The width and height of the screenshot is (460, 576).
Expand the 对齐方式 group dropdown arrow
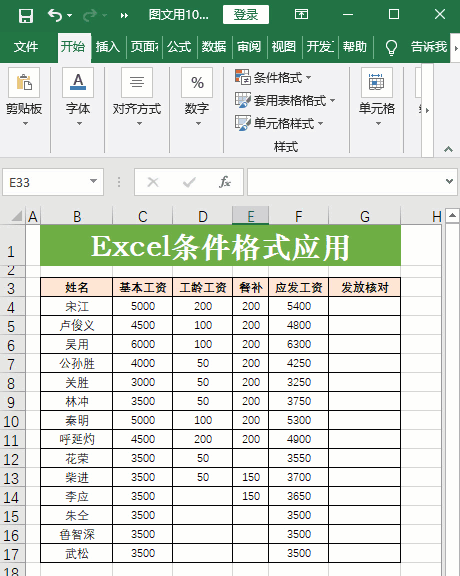(139, 124)
